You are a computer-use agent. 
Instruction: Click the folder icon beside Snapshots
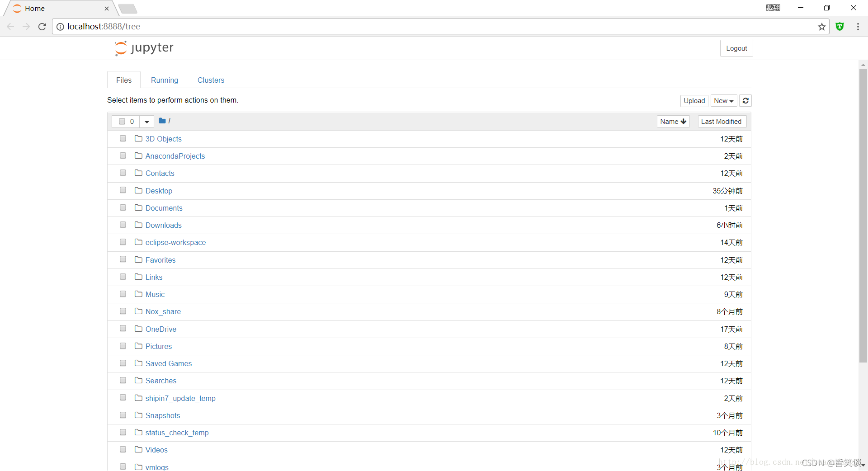138,415
